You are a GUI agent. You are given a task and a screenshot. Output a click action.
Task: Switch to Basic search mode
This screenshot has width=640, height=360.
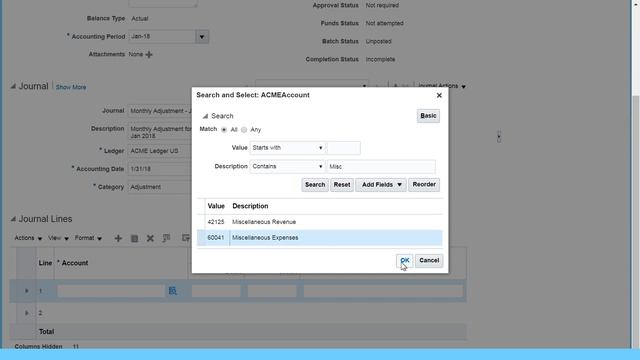pyautogui.click(x=428, y=116)
